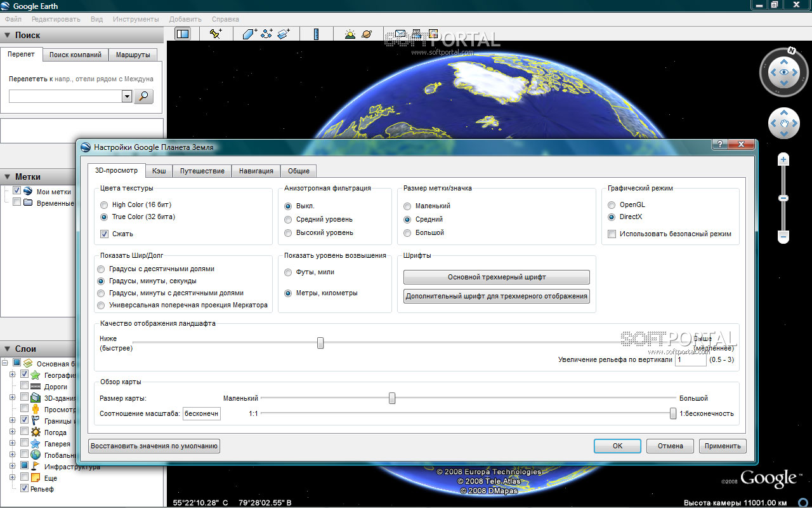Select the High Color (16 бит) option

pyautogui.click(x=104, y=205)
